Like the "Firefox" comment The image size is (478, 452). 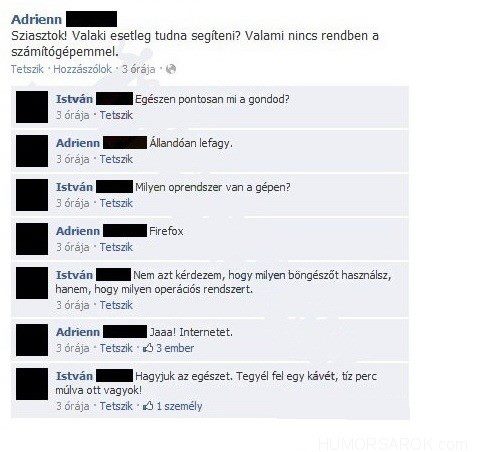pyautogui.click(x=116, y=247)
